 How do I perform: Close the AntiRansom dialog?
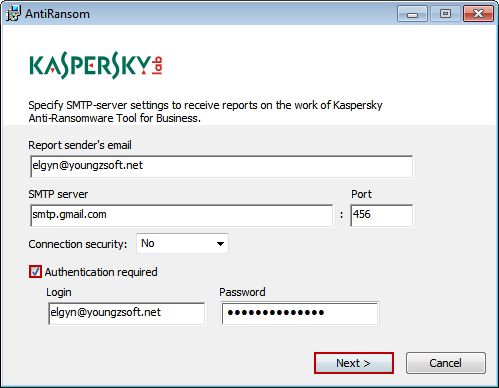pyautogui.click(x=478, y=14)
